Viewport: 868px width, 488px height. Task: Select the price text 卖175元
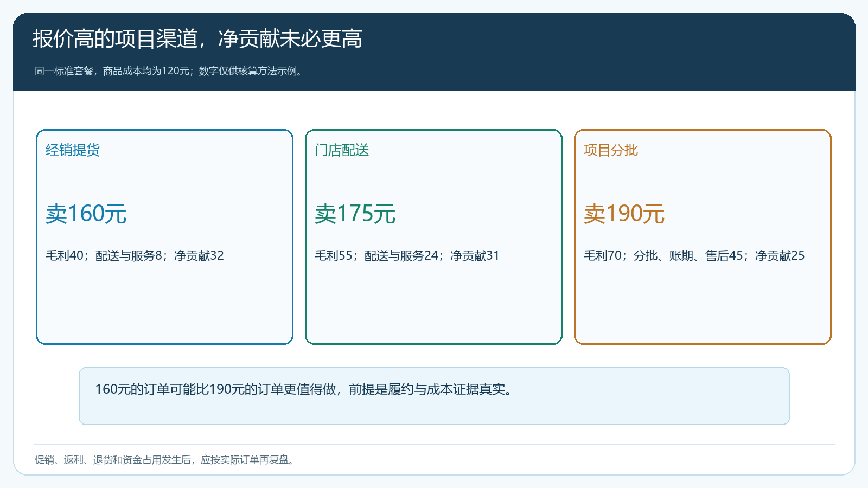pos(355,214)
